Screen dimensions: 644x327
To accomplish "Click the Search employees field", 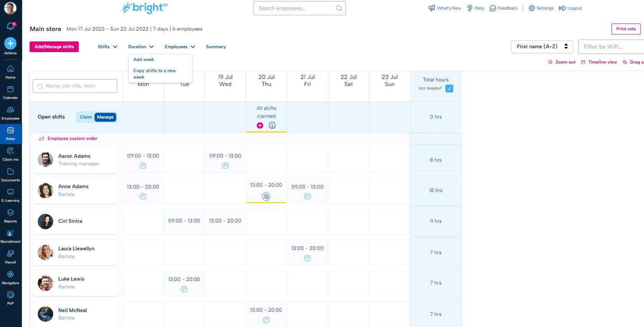I will pos(299,8).
